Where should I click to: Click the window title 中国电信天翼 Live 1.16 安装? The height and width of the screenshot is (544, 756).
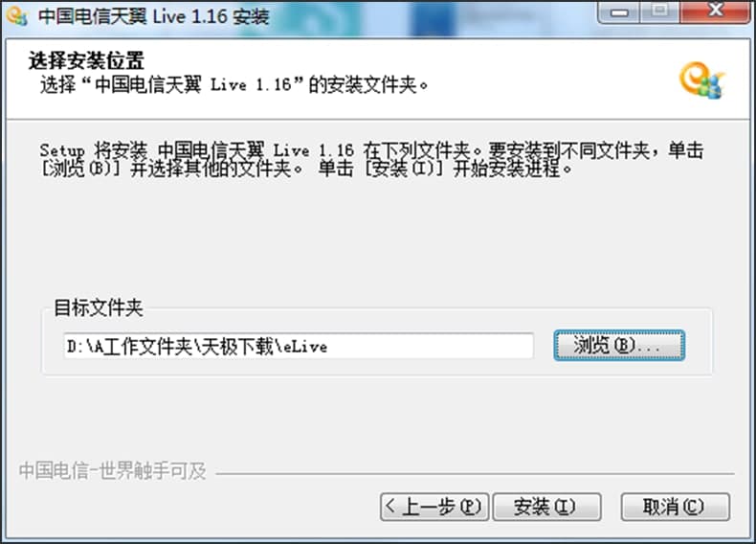[154, 16]
